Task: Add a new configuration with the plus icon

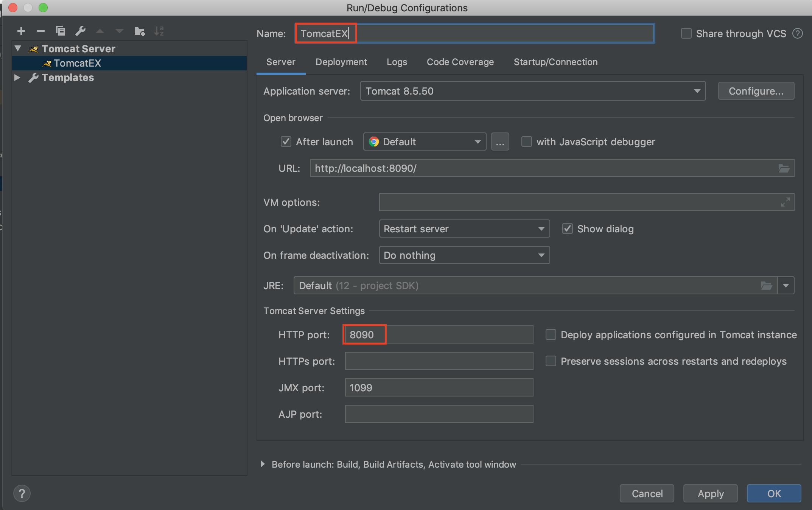Action: pos(21,31)
